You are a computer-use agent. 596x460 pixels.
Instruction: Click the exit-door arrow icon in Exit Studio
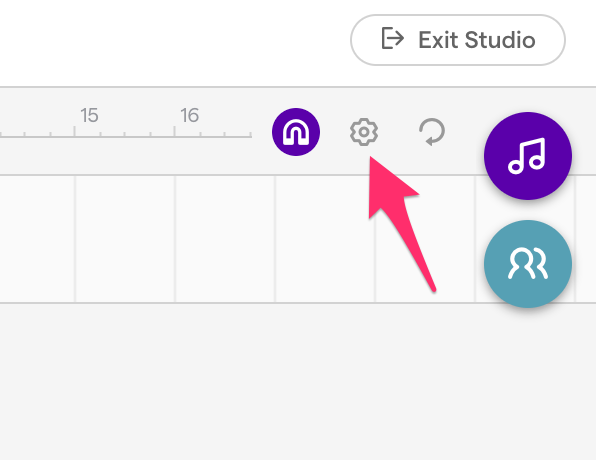[x=392, y=38]
